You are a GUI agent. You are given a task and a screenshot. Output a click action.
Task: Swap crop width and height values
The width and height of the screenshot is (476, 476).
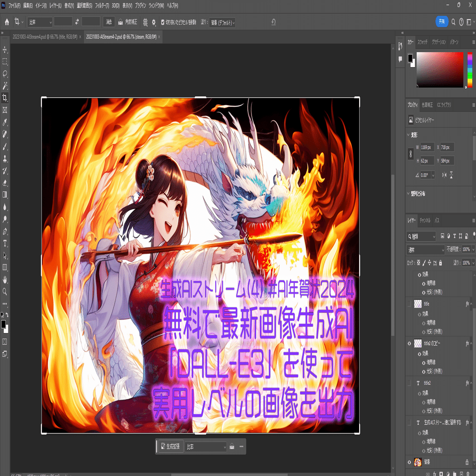point(77,22)
